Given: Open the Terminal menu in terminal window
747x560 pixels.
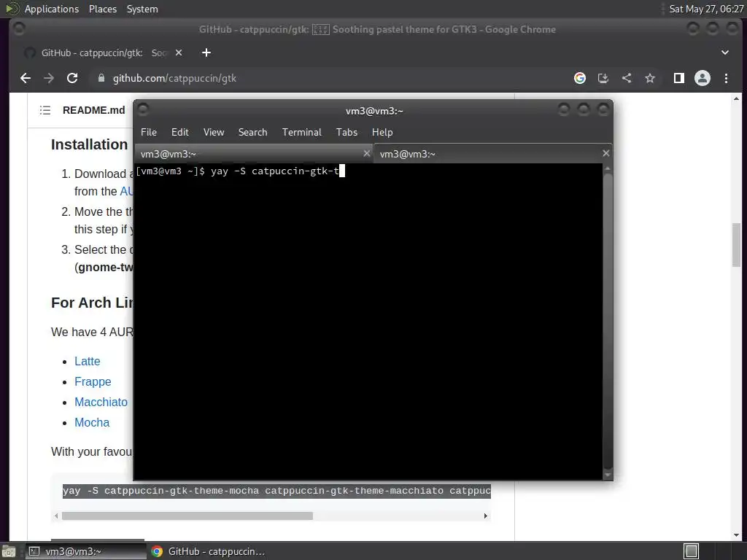Looking at the screenshot, I should 301,132.
